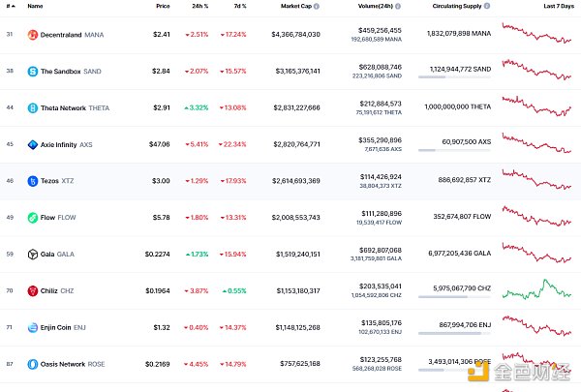Click supply value 1,000,000,000 THETA

(x=458, y=106)
